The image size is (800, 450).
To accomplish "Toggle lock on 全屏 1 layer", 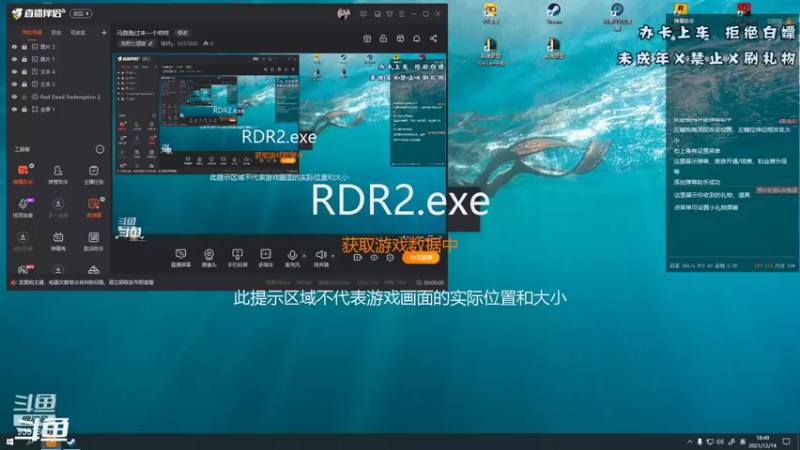I will 24,109.
